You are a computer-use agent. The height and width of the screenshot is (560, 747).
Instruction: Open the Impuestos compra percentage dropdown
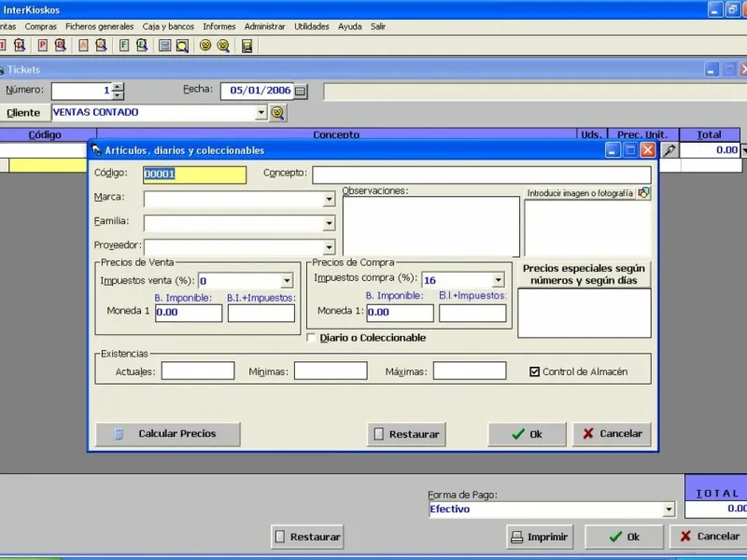499,280
